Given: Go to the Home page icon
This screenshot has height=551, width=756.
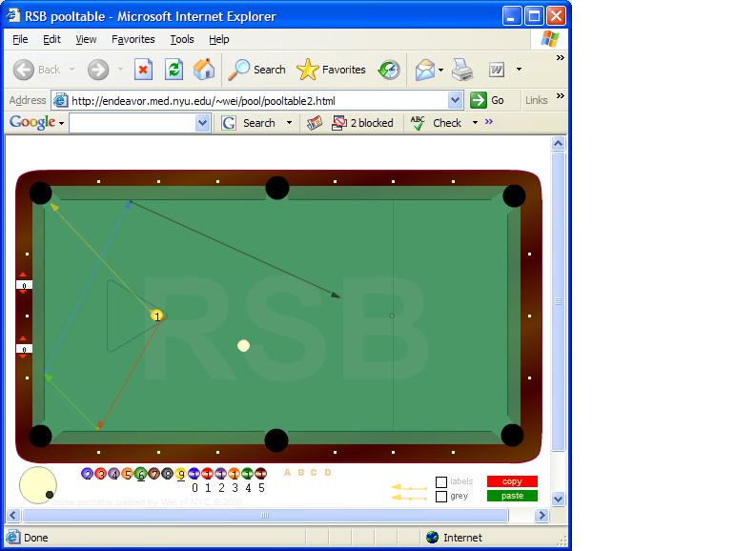Looking at the screenshot, I should coord(203,70).
